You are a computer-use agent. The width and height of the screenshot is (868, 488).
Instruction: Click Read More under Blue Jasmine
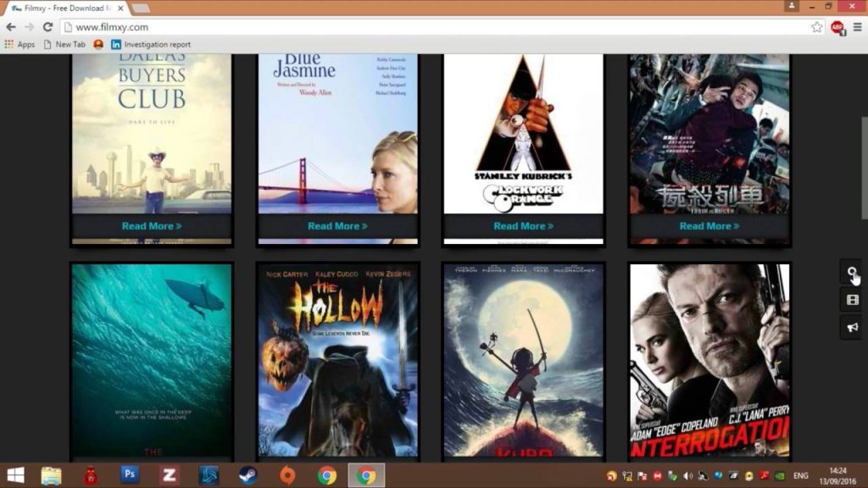coord(337,226)
